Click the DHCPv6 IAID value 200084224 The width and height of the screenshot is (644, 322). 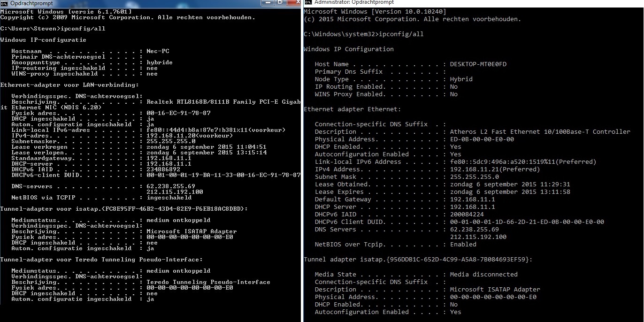point(467,215)
